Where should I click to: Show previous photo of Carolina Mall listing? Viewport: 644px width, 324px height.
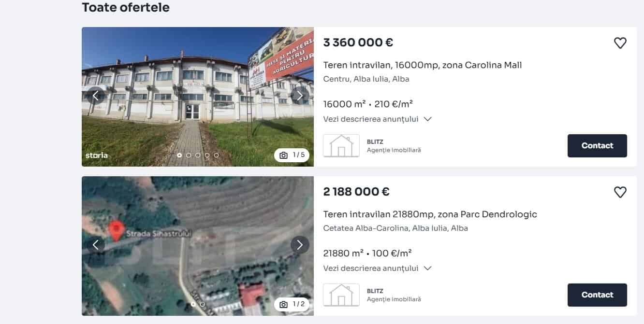click(x=96, y=96)
